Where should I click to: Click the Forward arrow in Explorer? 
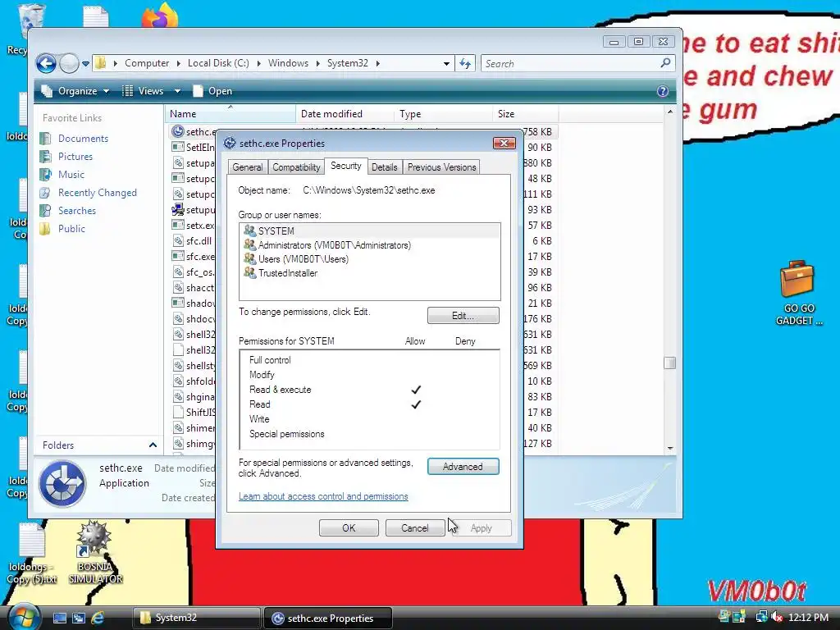69,64
